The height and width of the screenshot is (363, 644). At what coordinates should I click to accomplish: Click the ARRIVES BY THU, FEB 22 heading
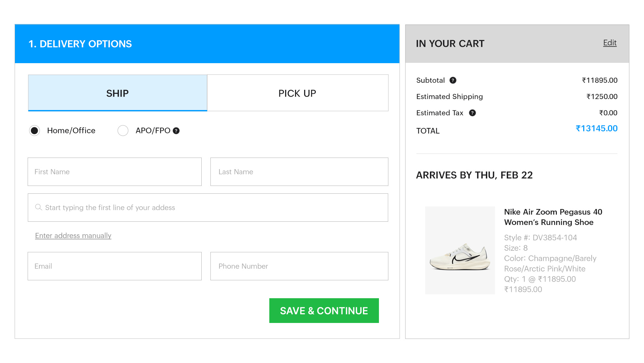tap(474, 175)
